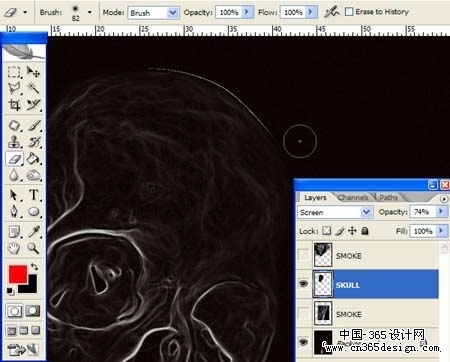450x362 pixels.
Task: Expand the layer Opacity 74% slider arrow
Action: (441, 212)
